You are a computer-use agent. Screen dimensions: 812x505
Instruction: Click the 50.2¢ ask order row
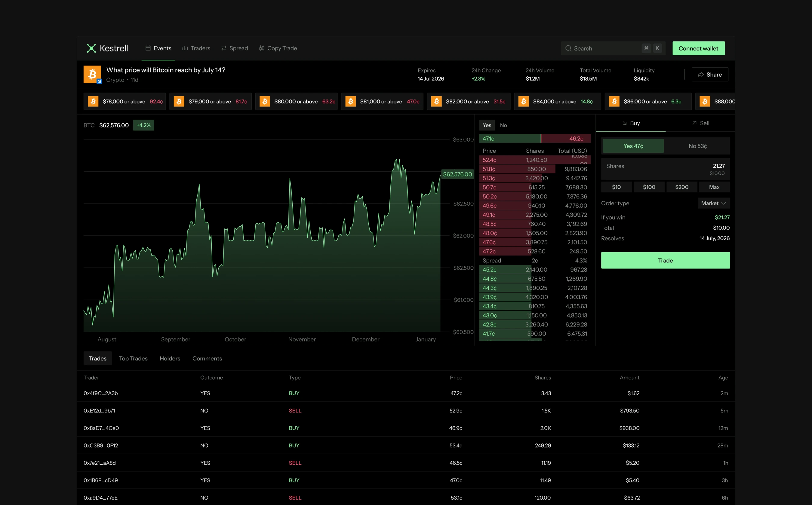pos(535,196)
